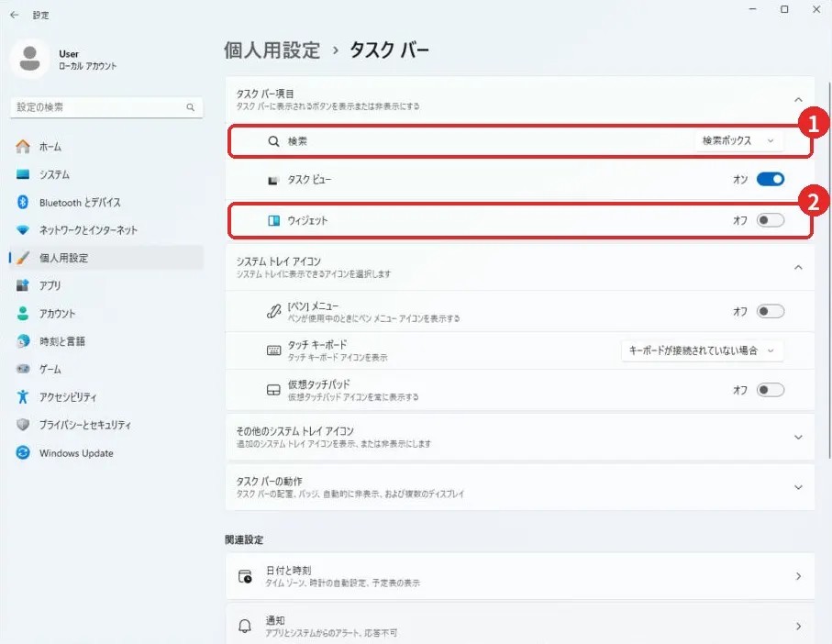The height and width of the screenshot is (644, 832).
Task: Click the 設定の検索 search field
Action: click(106, 107)
